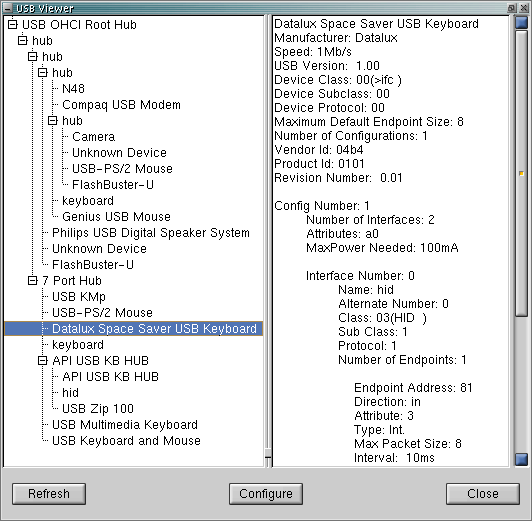532x521 pixels.
Task: Click the USB OHCI Root Hub label
Action: pos(79,24)
